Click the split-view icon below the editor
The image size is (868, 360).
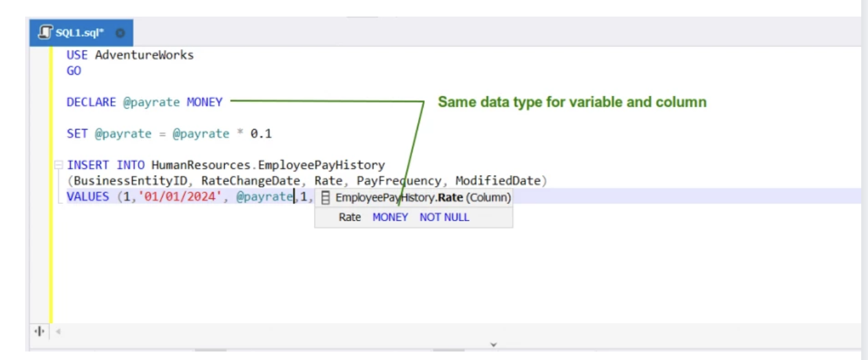[40, 331]
